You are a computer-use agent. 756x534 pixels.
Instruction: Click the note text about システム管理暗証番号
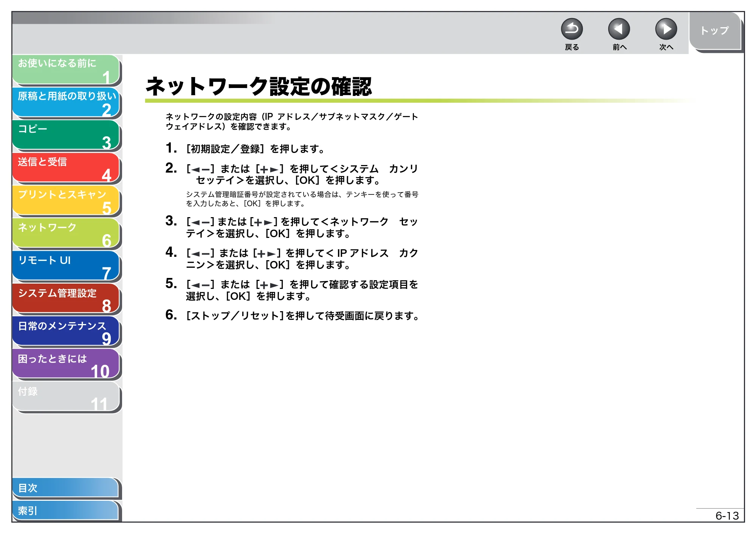(x=302, y=199)
